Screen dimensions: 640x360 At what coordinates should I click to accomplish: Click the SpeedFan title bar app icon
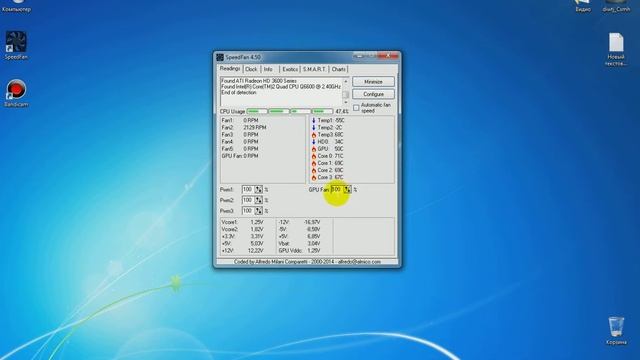click(x=220, y=57)
